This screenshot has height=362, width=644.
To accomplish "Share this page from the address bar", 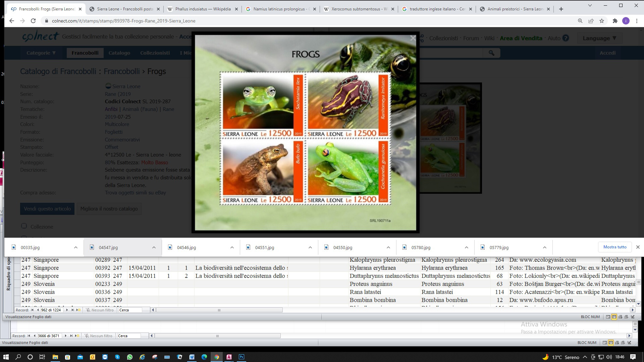I will coord(591,21).
